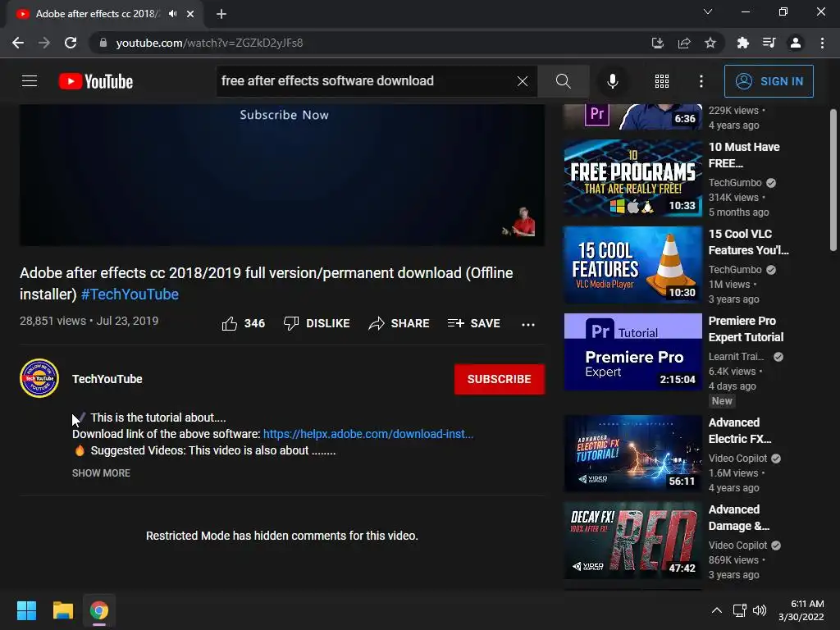This screenshot has width=840, height=630.
Task: Follow the helpx.adobe.com download link
Action: click(368, 434)
